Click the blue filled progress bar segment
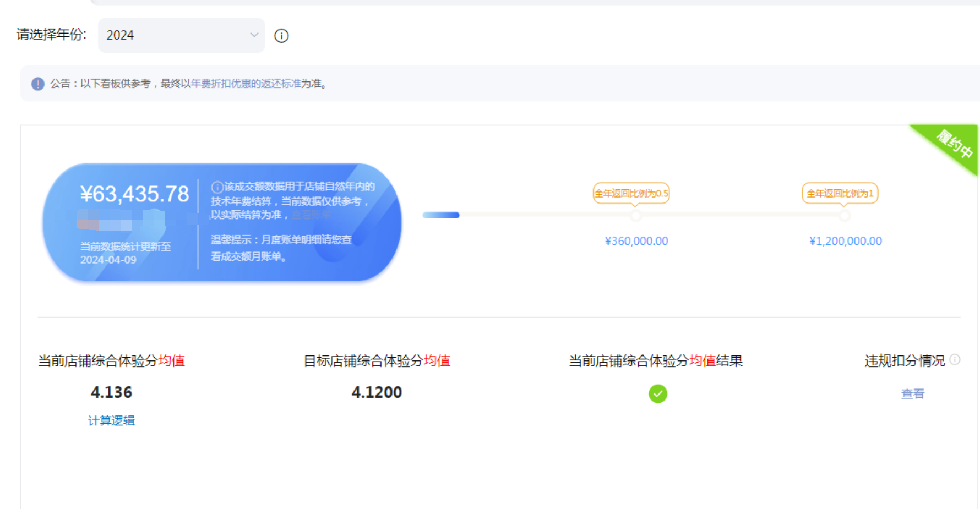 tap(441, 215)
